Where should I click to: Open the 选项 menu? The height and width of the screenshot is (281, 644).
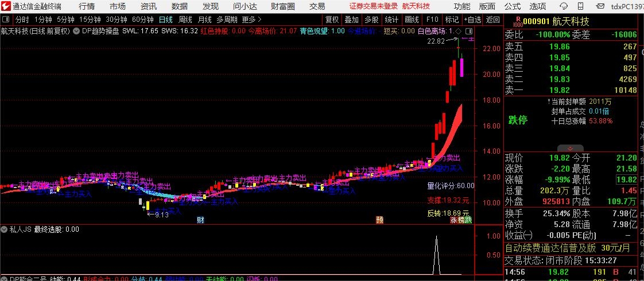538,6
